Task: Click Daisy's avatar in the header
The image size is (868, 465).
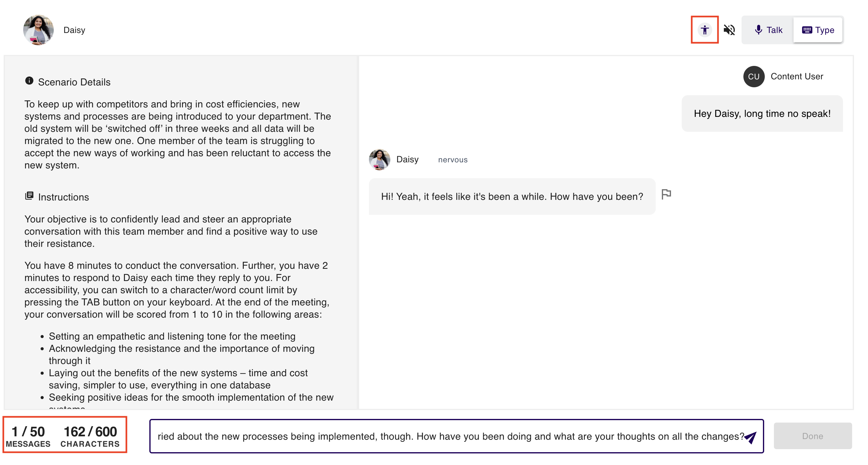Action: point(38,30)
